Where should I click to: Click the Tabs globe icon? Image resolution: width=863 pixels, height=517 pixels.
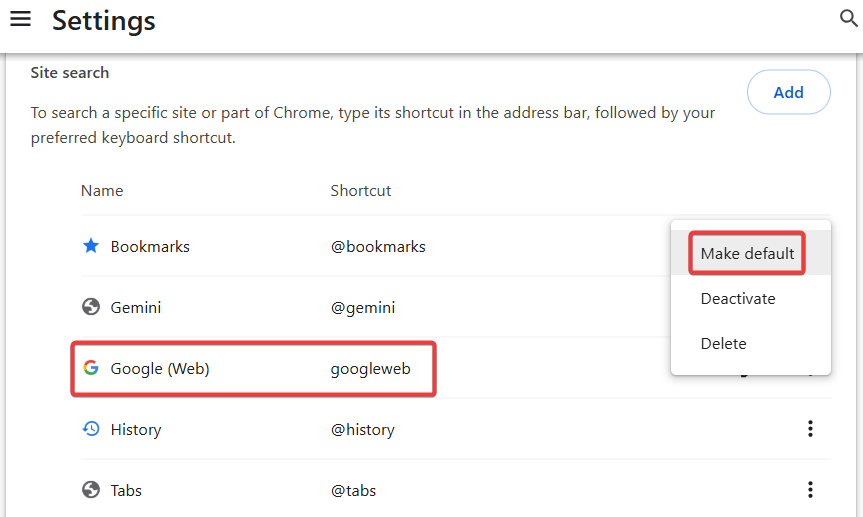91,489
